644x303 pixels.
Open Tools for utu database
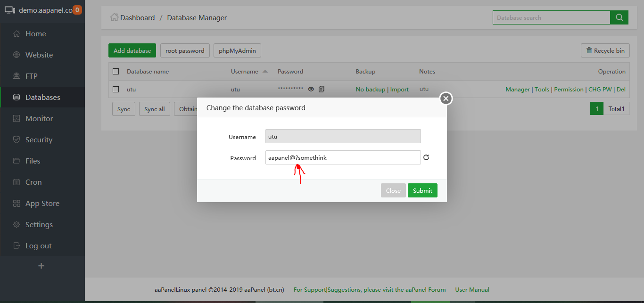click(542, 89)
